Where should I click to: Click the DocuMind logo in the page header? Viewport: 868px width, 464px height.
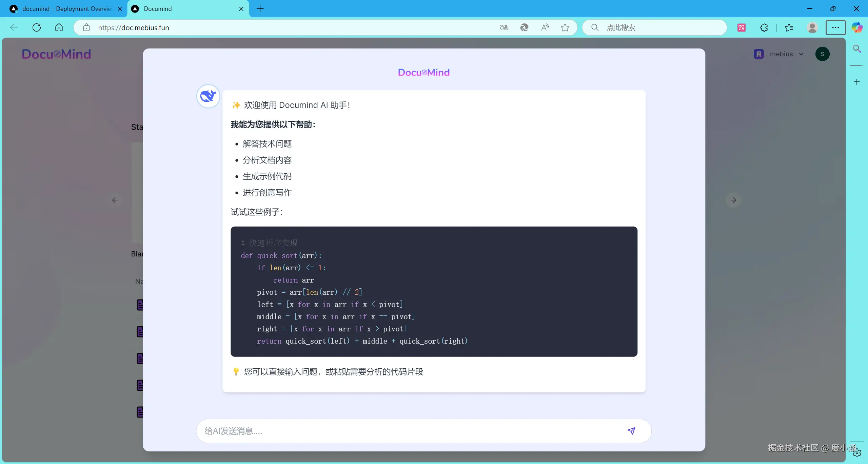56,54
